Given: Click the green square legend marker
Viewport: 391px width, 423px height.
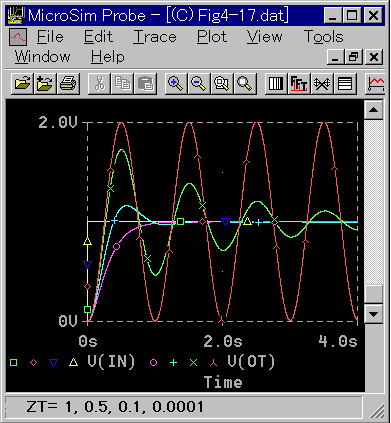Looking at the screenshot, I should click(13, 362).
